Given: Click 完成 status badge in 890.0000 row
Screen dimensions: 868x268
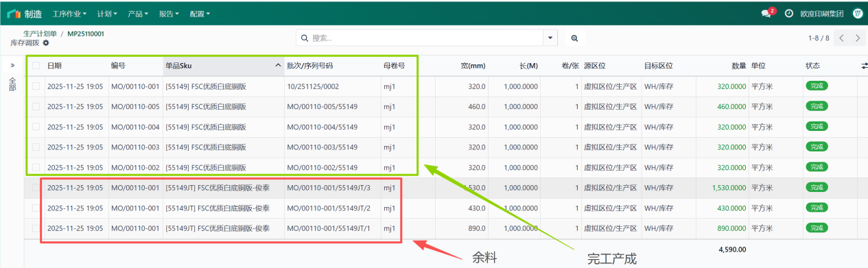Looking at the screenshot, I should [x=817, y=228].
